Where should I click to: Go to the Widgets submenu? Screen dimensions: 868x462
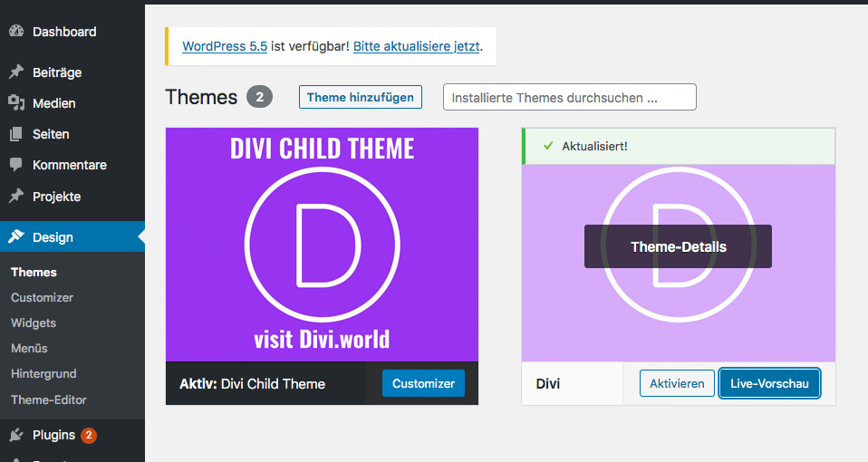(34, 323)
